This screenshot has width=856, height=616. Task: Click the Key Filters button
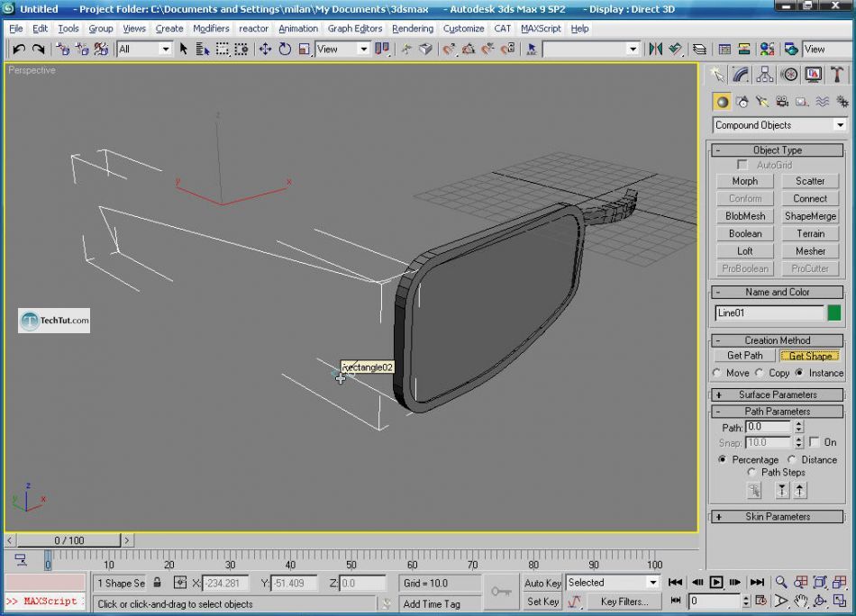point(624,602)
